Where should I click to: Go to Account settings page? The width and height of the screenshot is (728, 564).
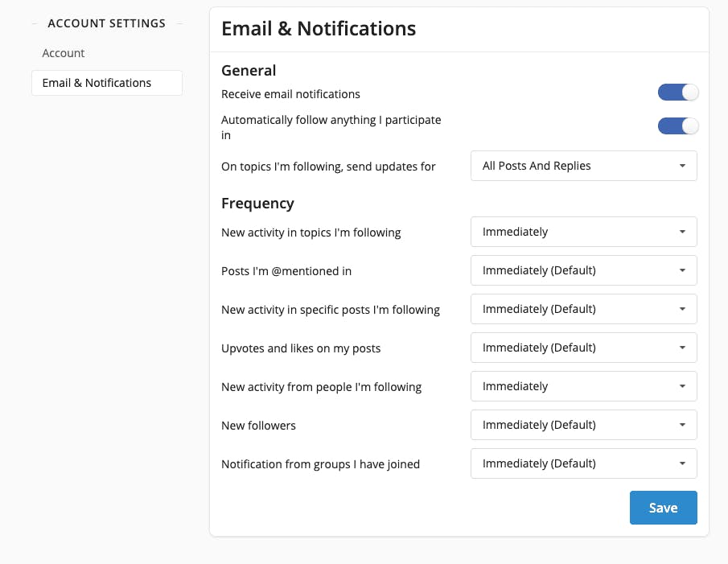pyautogui.click(x=63, y=53)
